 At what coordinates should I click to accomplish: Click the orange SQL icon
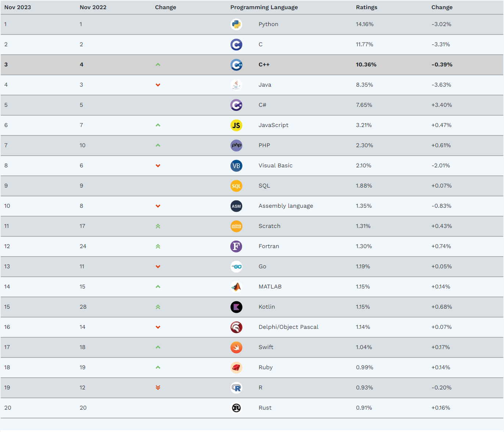pos(236,186)
